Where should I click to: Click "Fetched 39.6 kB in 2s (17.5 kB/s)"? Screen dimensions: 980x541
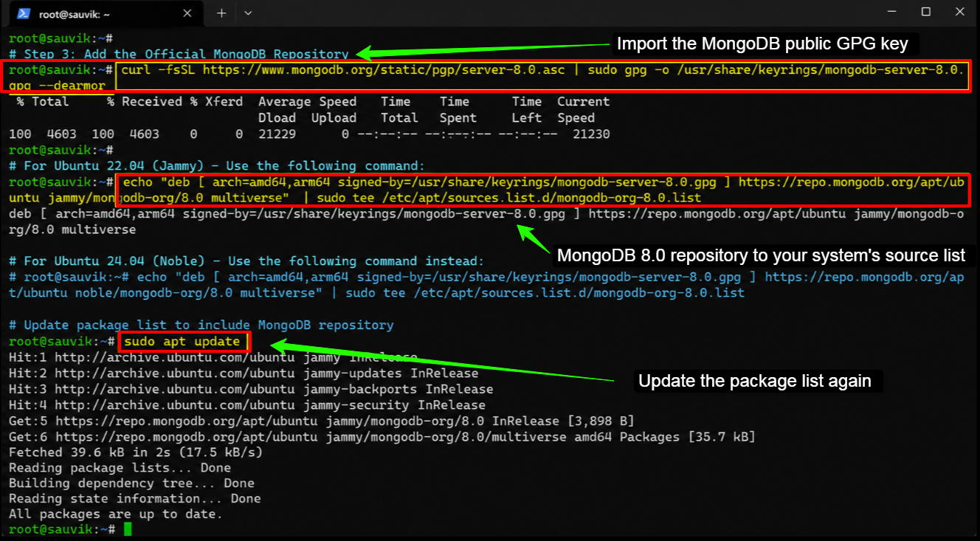point(136,452)
